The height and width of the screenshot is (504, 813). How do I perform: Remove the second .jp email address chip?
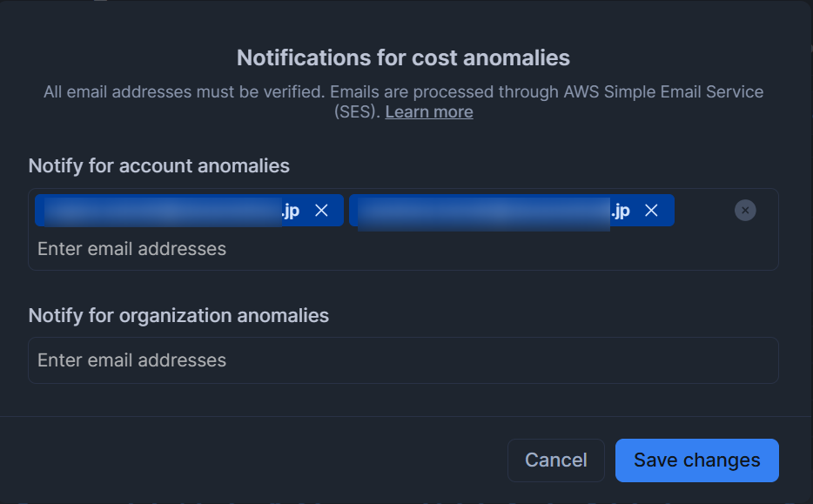[x=651, y=211]
